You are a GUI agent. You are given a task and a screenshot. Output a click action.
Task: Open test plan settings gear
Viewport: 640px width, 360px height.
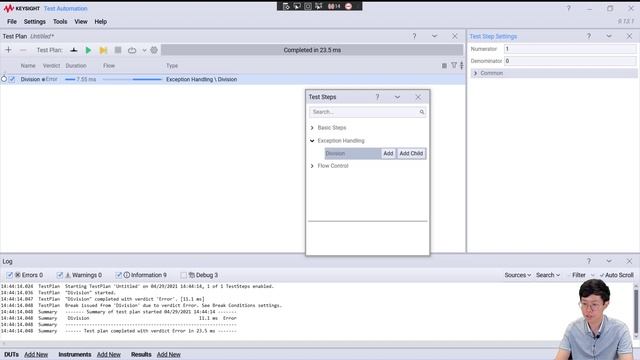pyautogui.click(x=154, y=50)
